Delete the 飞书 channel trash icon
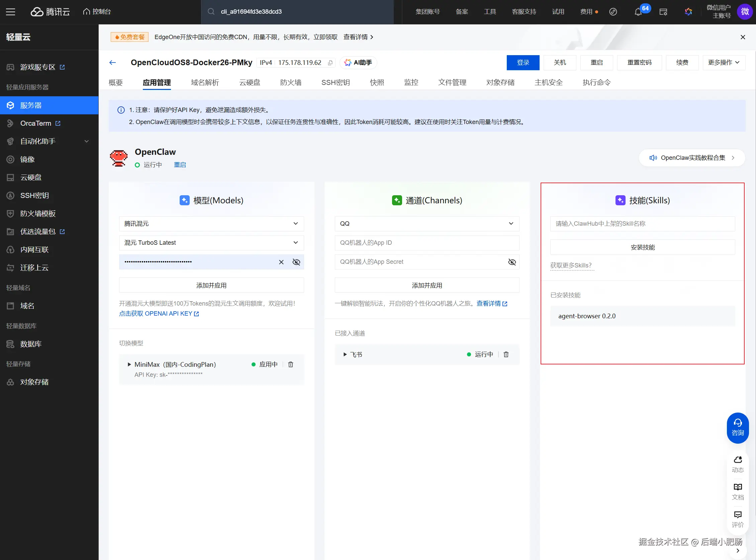 click(x=506, y=354)
